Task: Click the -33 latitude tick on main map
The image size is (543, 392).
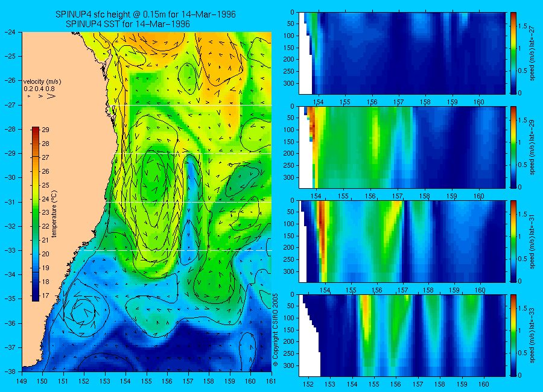Action: tap(11, 250)
